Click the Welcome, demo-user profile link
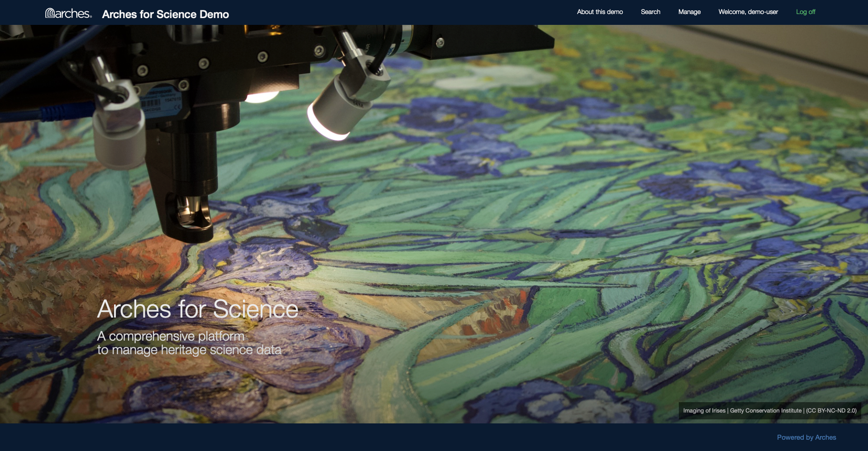This screenshot has width=868, height=451. 748,12
